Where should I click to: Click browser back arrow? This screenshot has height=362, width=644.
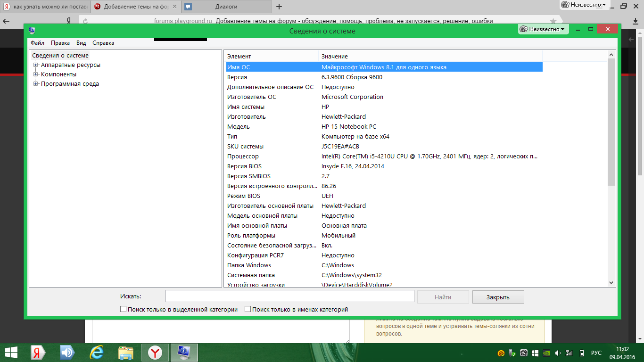click(x=7, y=21)
